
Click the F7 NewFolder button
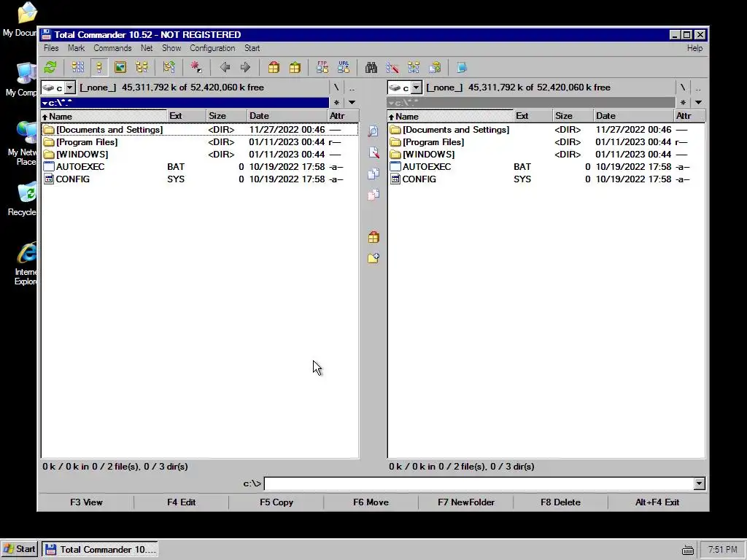click(466, 502)
